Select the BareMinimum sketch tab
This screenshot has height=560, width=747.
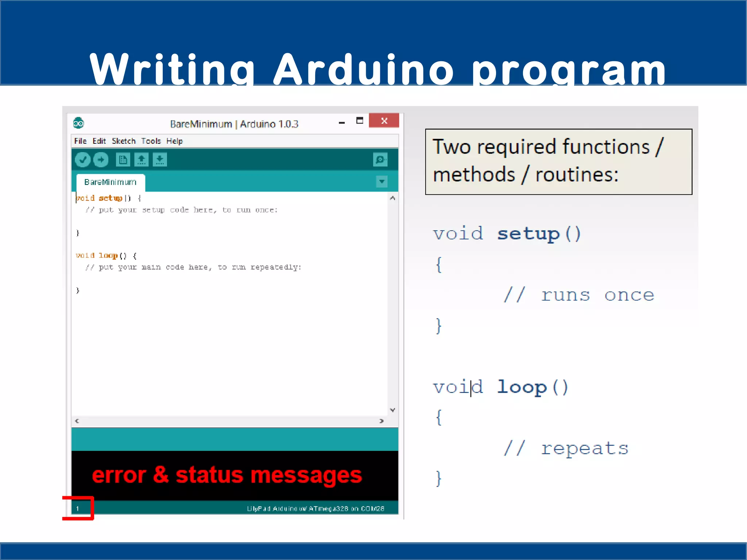pos(111,182)
